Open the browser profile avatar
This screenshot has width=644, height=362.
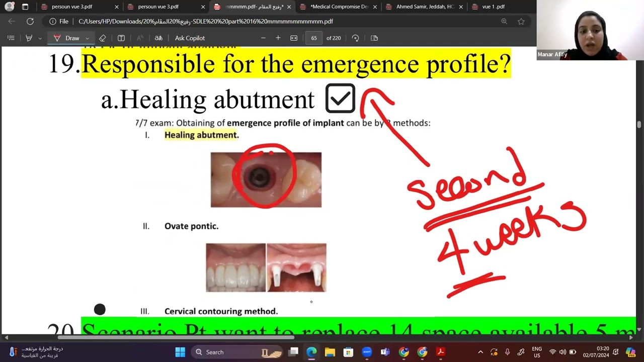point(9,7)
